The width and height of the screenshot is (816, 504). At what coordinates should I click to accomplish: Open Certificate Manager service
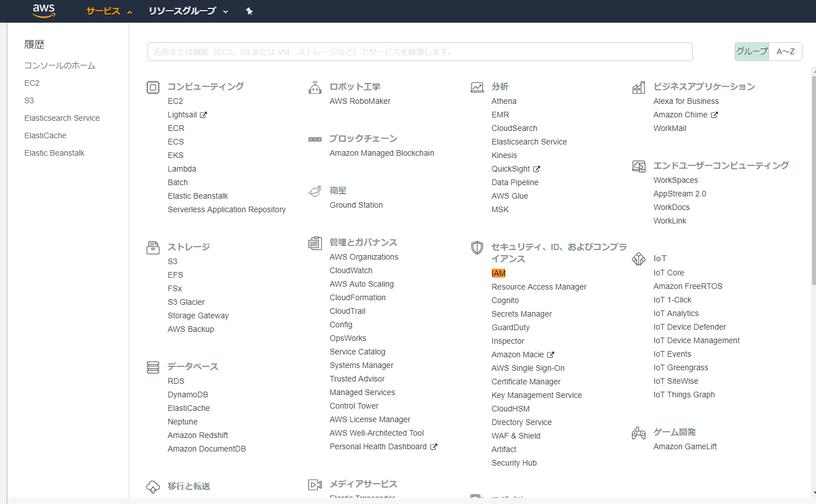tap(526, 382)
